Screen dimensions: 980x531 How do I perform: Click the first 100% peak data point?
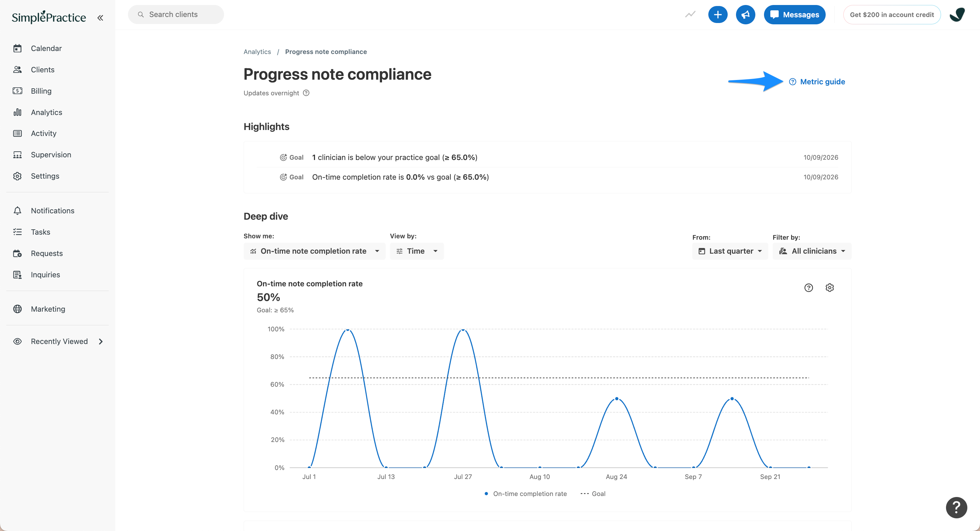[348, 329]
